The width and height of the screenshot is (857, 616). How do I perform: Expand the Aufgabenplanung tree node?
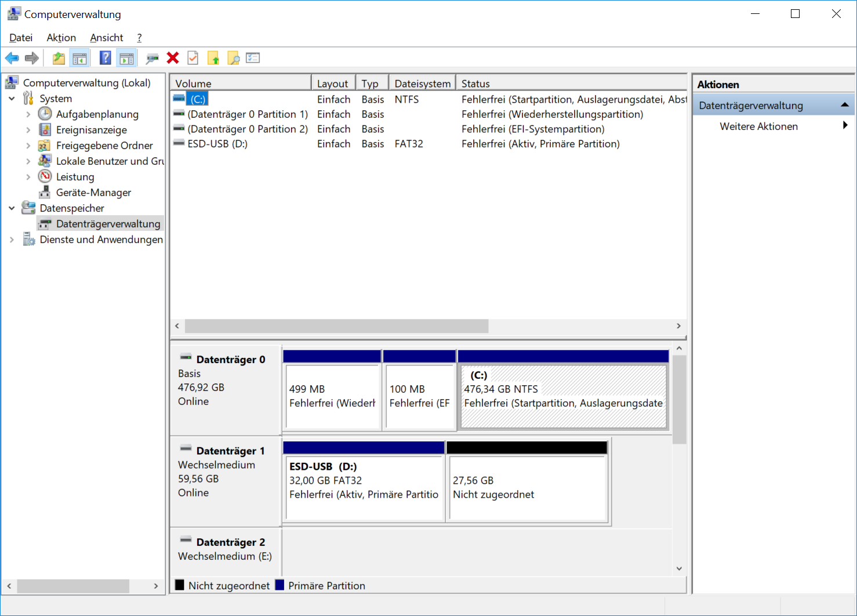pos(28,114)
